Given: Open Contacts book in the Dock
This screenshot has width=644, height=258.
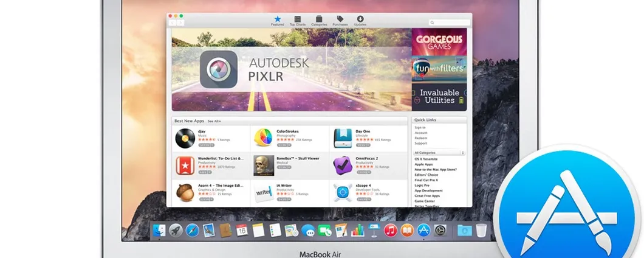Looking at the screenshot, I should point(225,230).
